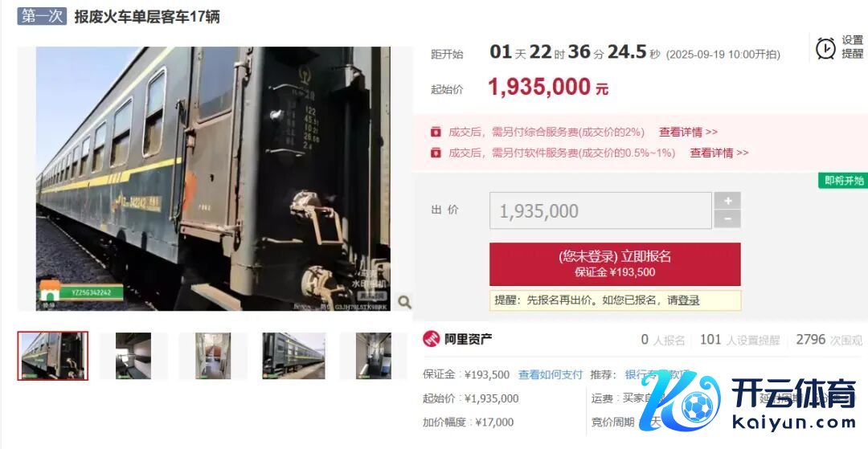Select the first train exterior thumbnail
The width and height of the screenshot is (868, 449).
(52, 356)
